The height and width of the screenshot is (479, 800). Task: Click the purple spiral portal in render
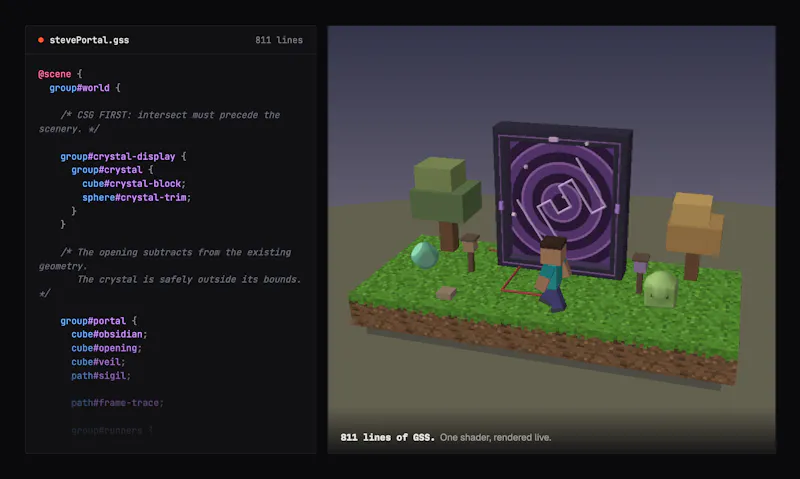pyautogui.click(x=561, y=200)
